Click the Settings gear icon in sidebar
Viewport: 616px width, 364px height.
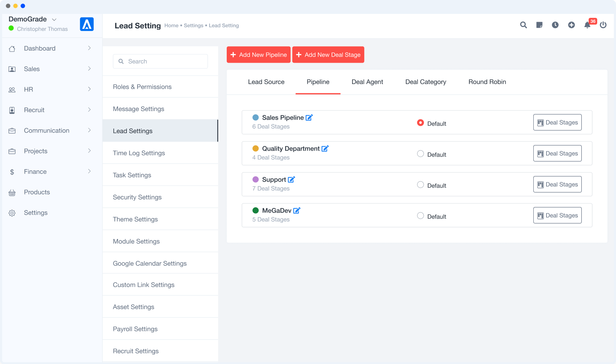pos(12,213)
